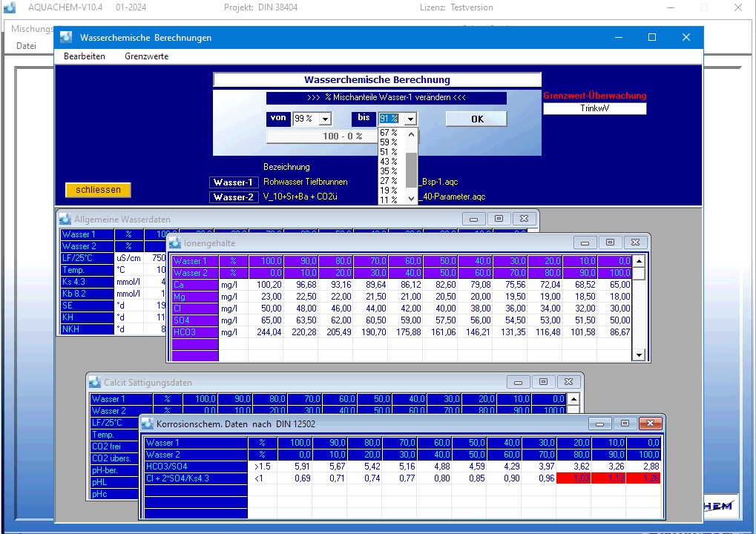Restore the Ionengehalte sub-window
The width and height of the screenshot is (756, 534).
click(x=610, y=243)
